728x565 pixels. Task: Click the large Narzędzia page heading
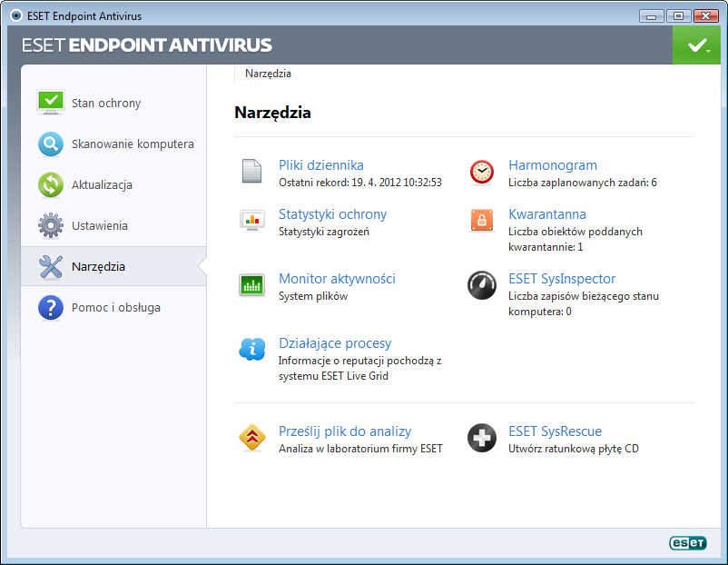coord(272,113)
